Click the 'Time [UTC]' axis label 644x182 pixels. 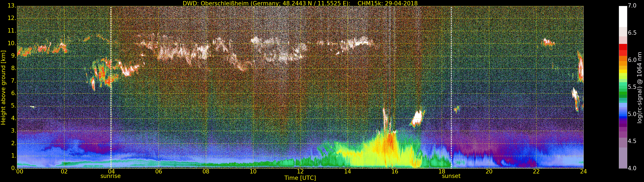coord(300,178)
